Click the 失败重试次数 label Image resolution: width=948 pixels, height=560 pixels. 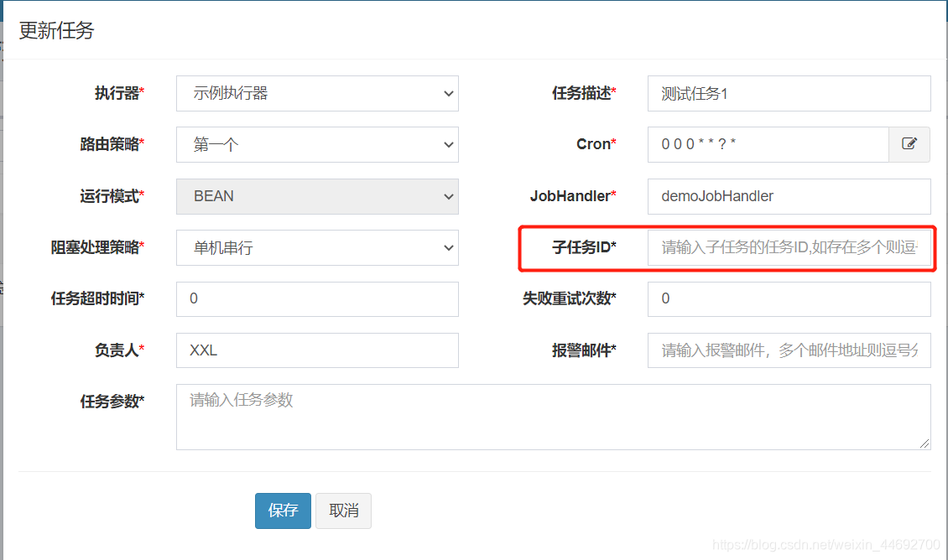(x=570, y=298)
